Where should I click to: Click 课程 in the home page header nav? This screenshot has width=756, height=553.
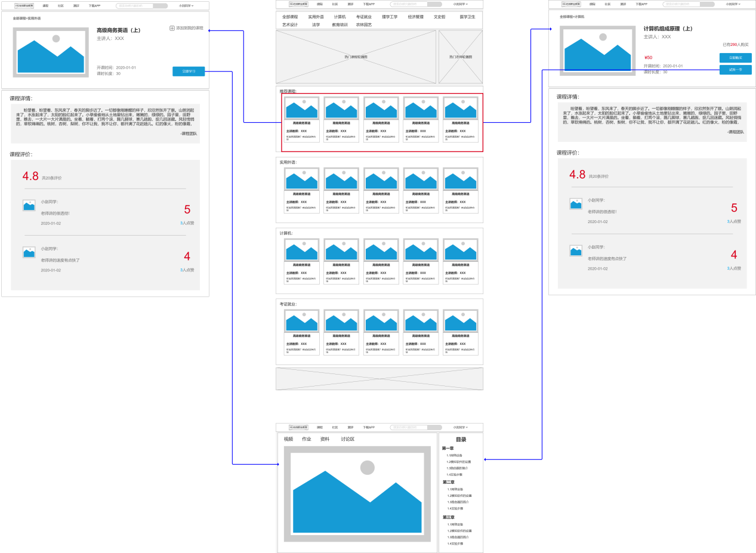point(320,4)
